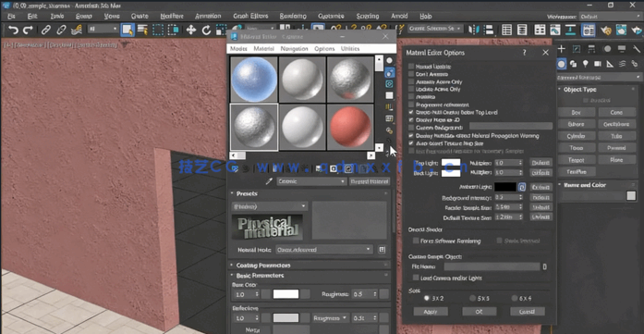Open the Modify tab in command panel

click(577, 49)
